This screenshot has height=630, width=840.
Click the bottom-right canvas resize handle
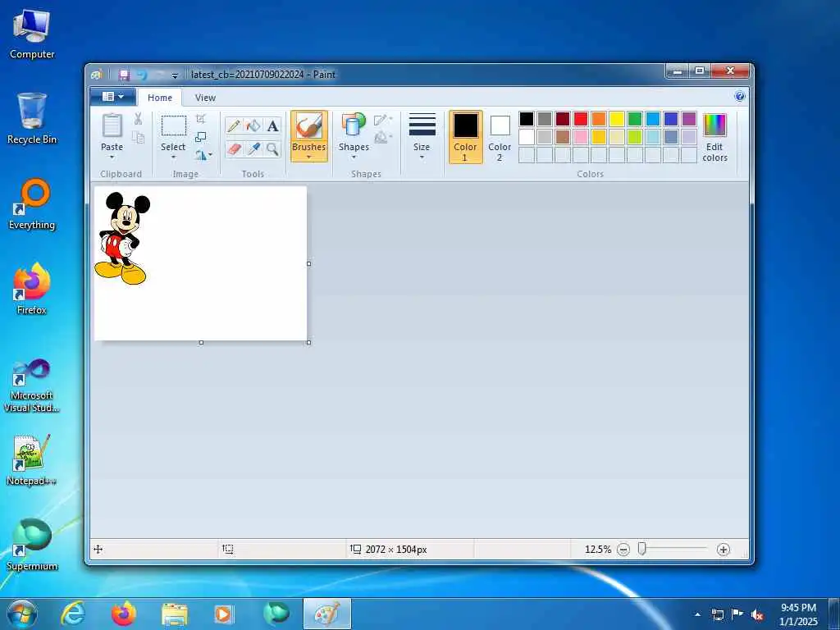pyautogui.click(x=309, y=342)
